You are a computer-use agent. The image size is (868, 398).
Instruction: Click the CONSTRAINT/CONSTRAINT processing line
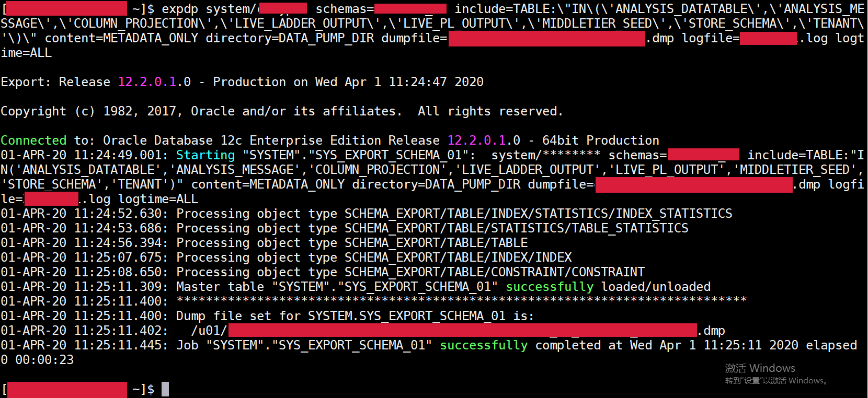323,272
